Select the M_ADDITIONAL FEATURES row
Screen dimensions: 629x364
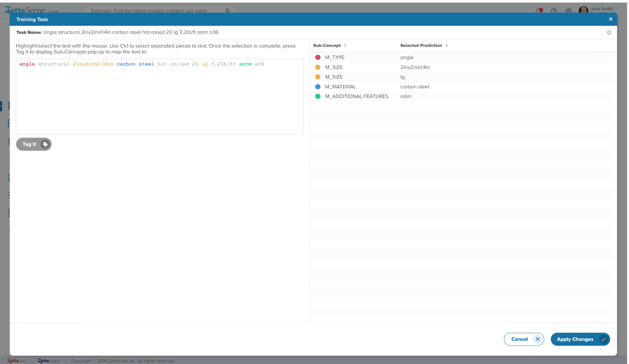coord(356,96)
